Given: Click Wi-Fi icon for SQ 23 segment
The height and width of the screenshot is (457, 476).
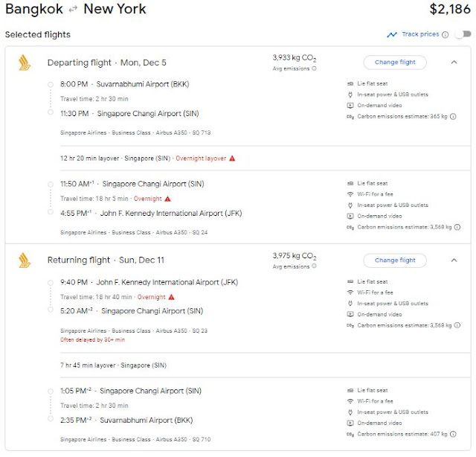Looking at the screenshot, I should [x=350, y=293].
